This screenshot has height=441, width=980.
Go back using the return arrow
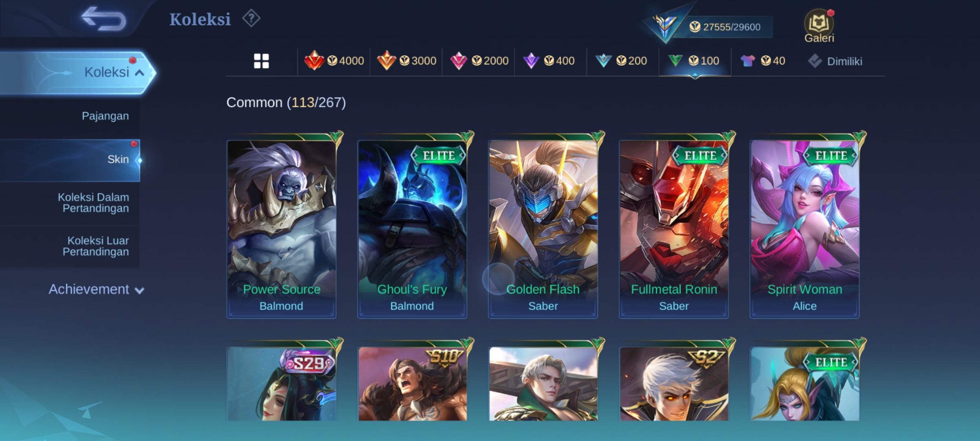pyautogui.click(x=103, y=19)
